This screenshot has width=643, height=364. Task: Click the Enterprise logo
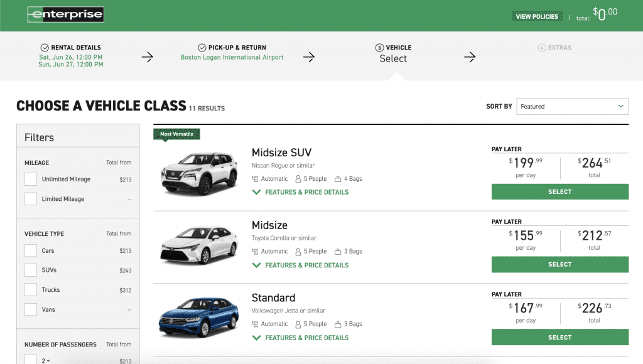65,14
